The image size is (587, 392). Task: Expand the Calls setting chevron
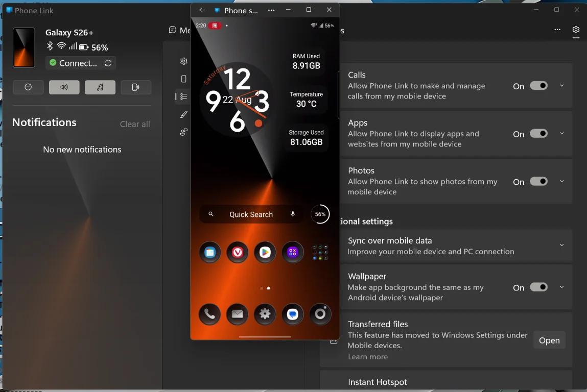tap(561, 86)
